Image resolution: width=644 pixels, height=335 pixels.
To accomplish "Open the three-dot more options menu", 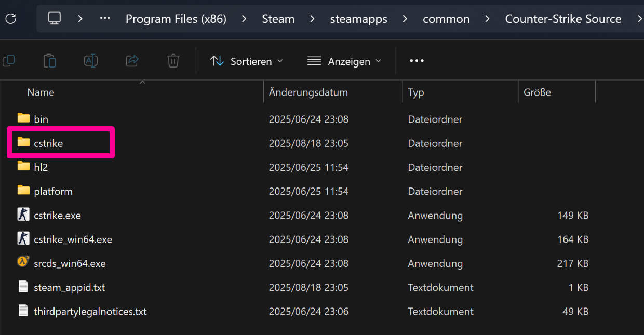I will tap(417, 61).
